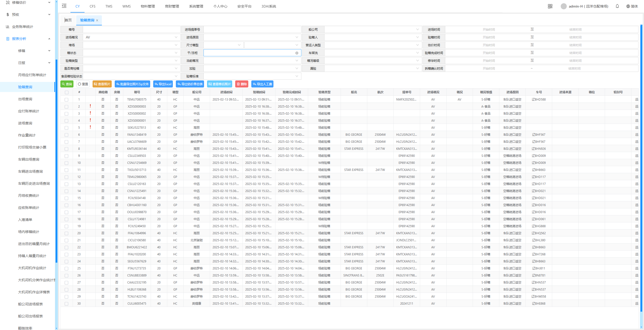Close the 验箱查询 tab with x icon
The width and height of the screenshot is (644, 330).
coord(97,20)
